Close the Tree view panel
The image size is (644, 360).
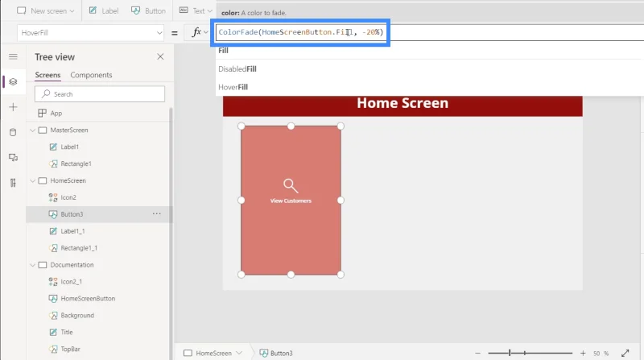tap(160, 56)
